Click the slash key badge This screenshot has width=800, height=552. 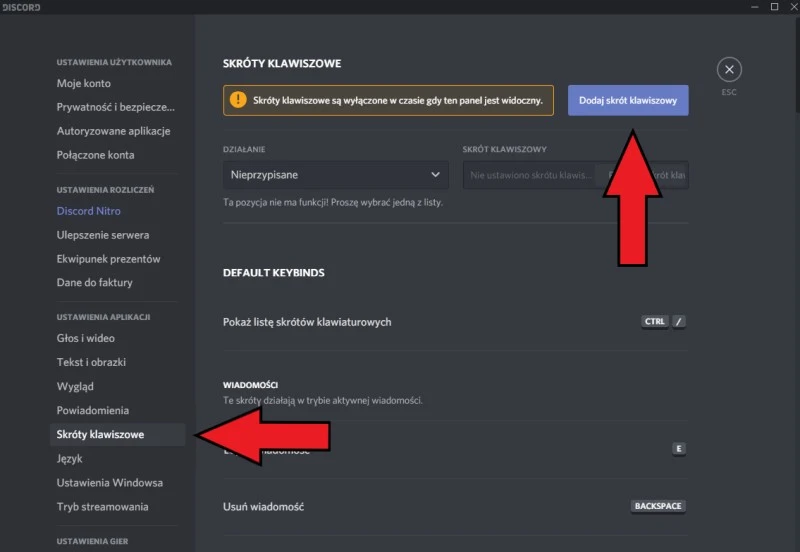(679, 321)
